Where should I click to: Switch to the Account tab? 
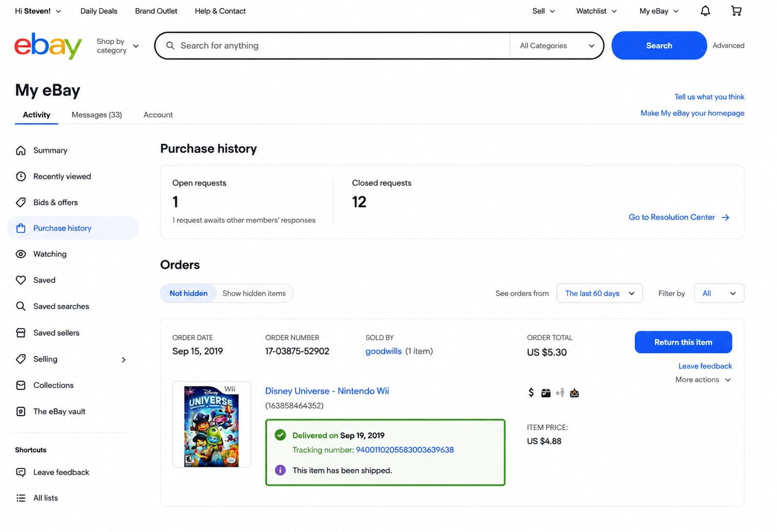[x=158, y=115]
